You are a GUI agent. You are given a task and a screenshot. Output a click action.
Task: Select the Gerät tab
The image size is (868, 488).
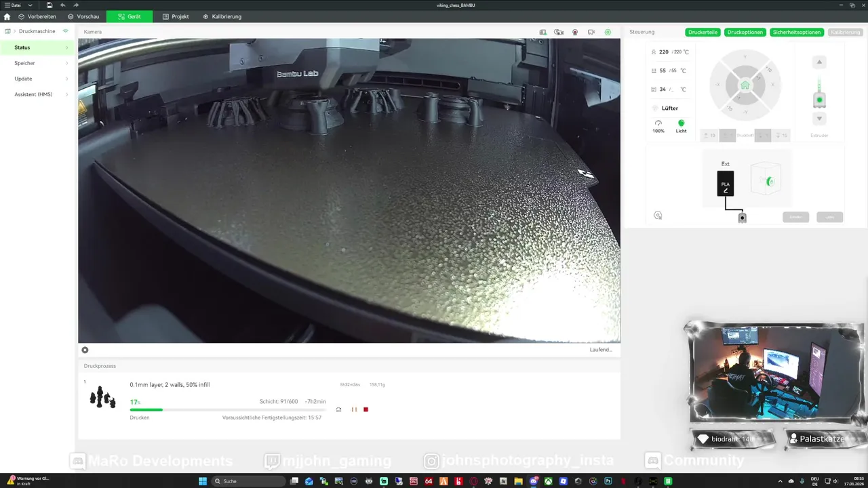click(x=129, y=16)
